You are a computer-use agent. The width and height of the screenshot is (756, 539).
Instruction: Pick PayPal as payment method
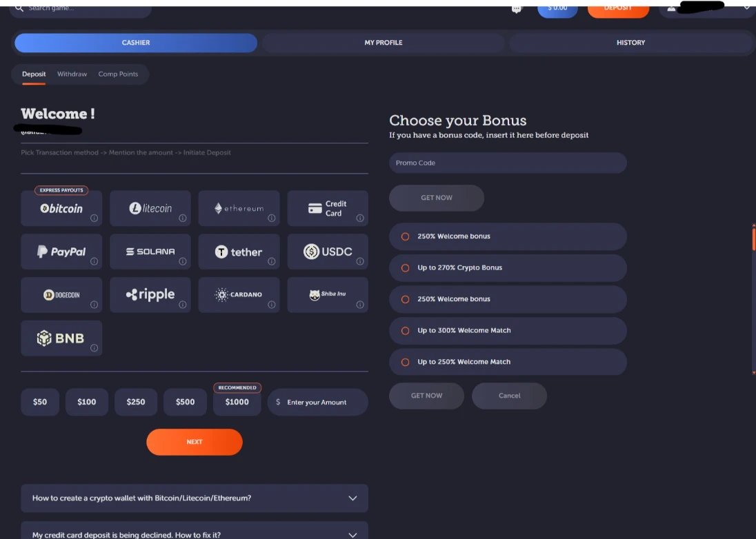[x=61, y=252]
